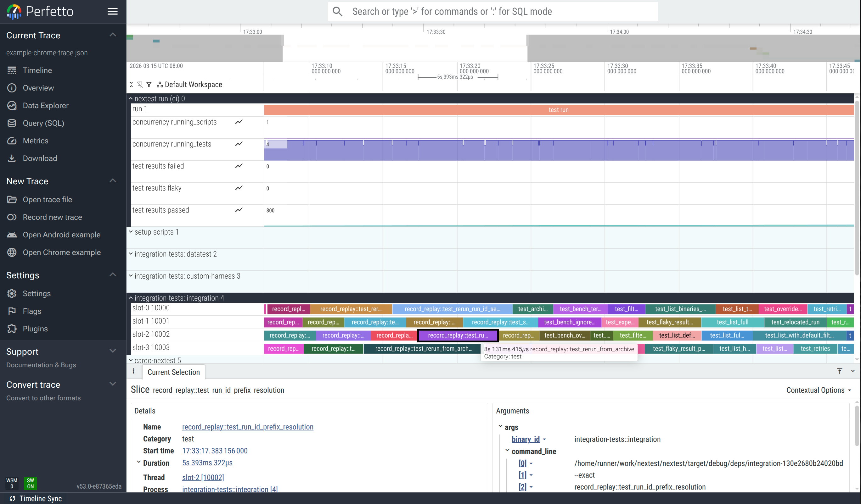Toggle the hamburger menu next to Perfetto logo

tap(112, 11)
